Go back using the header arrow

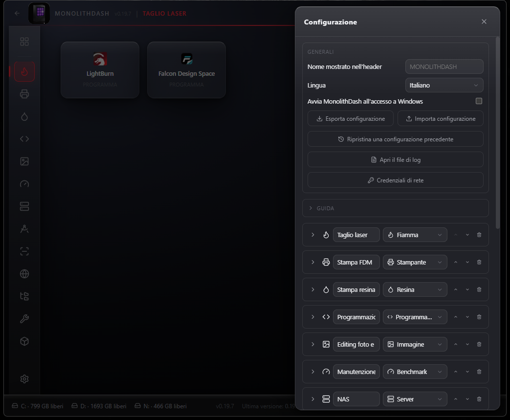pyautogui.click(x=17, y=13)
